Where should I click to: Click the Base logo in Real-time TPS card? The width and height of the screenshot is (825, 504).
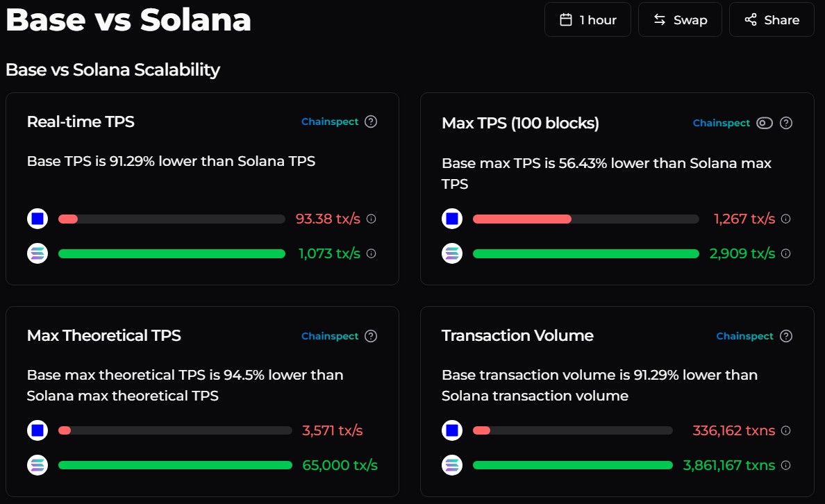pyautogui.click(x=37, y=218)
